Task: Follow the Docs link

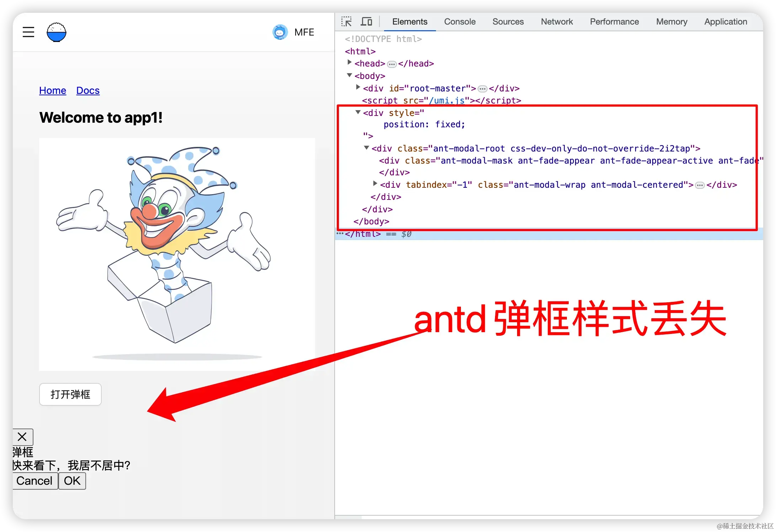Action: click(x=88, y=91)
